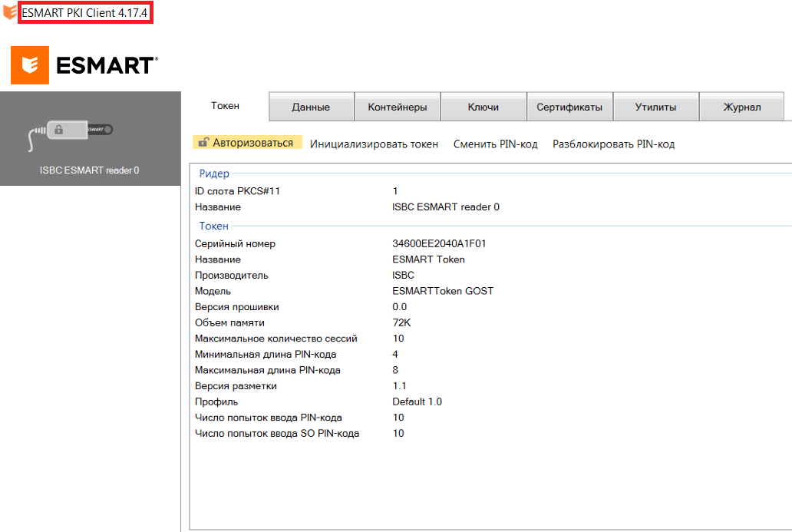Click the unlock padlock icon beside Авторизоваться

203,143
